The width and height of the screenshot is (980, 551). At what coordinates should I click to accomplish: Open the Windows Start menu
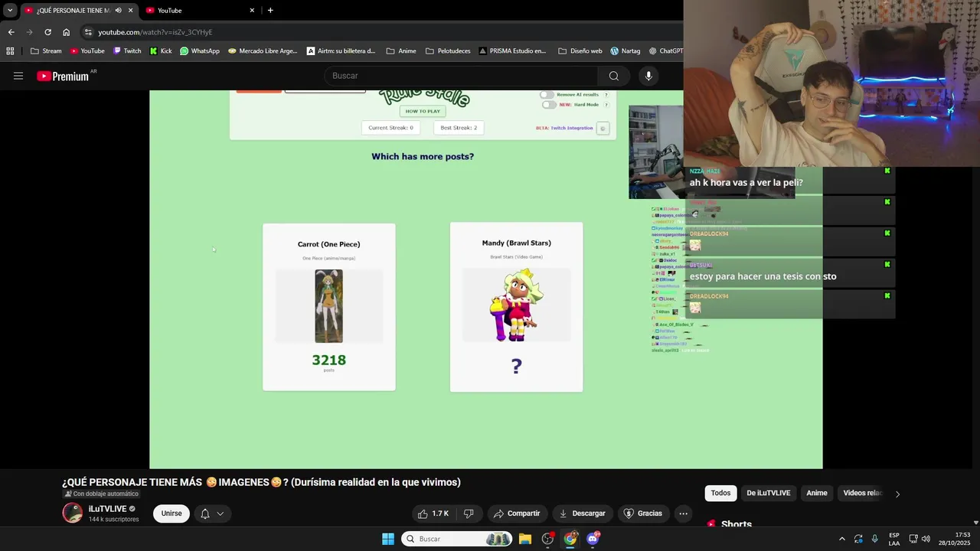388,539
